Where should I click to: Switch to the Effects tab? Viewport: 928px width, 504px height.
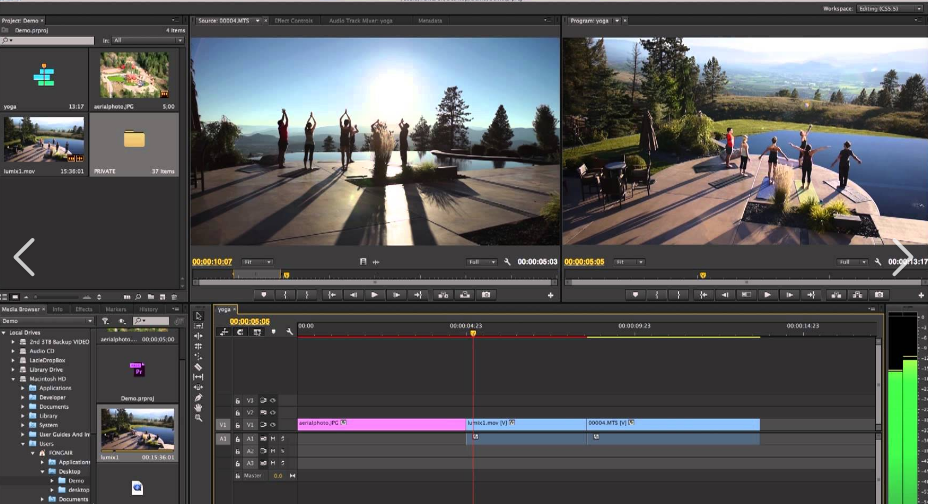tap(84, 309)
